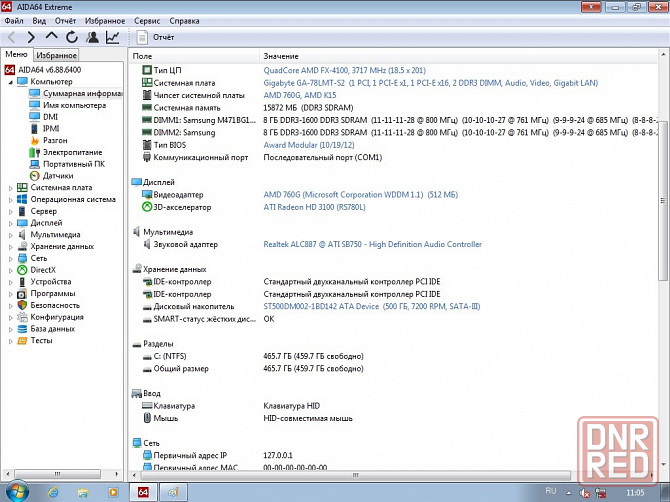Open the Избранное menu in the menu bar
670x502 pixels.
[x=105, y=21]
